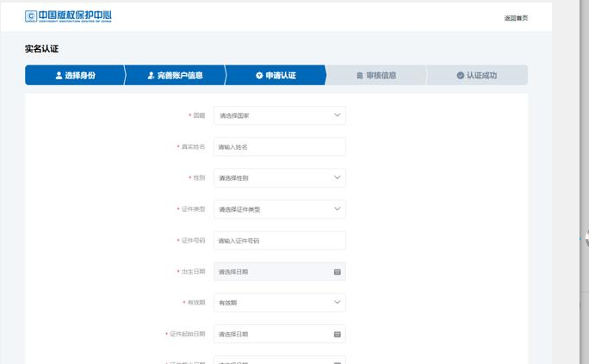Select the 认证成功 step label
The height and width of the screenshot is (364, 589).
tap(481, 76)
